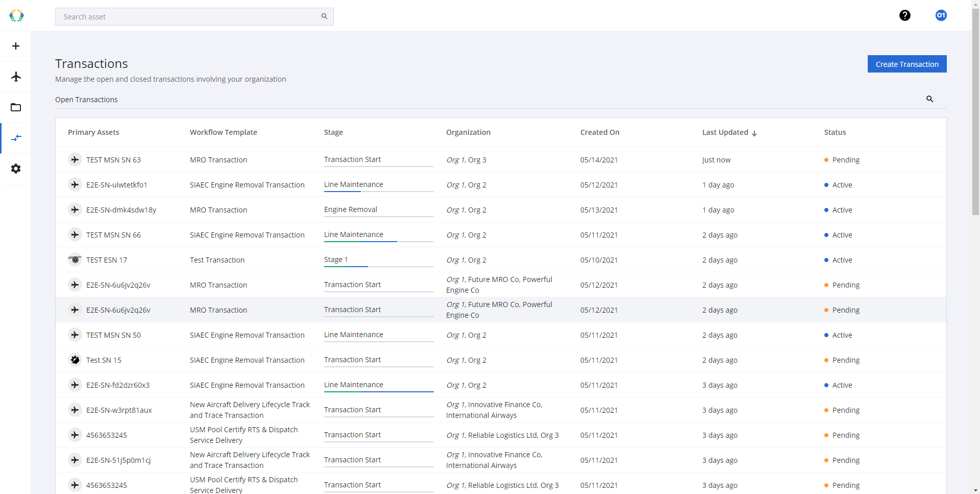Image resolution: width=980 pixels, height=494 pixels.
Task: Click Line Maintenance progress for TEST MSN SN 66
Action: (x=379, y=241)
